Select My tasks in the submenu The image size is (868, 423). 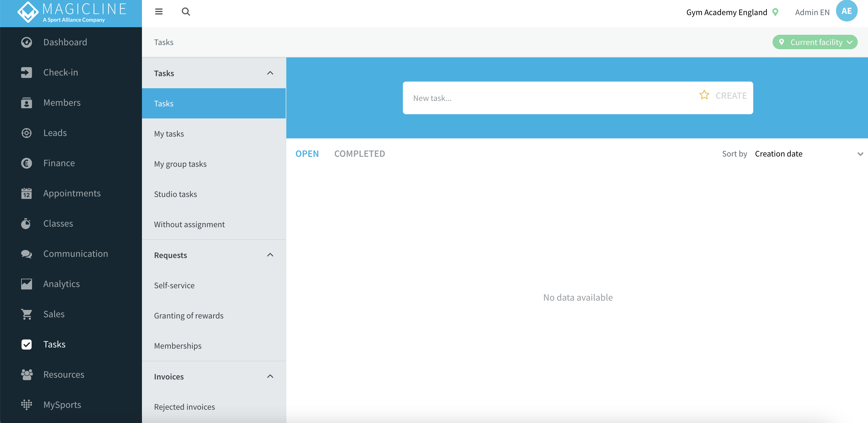[x=214, y=134]
